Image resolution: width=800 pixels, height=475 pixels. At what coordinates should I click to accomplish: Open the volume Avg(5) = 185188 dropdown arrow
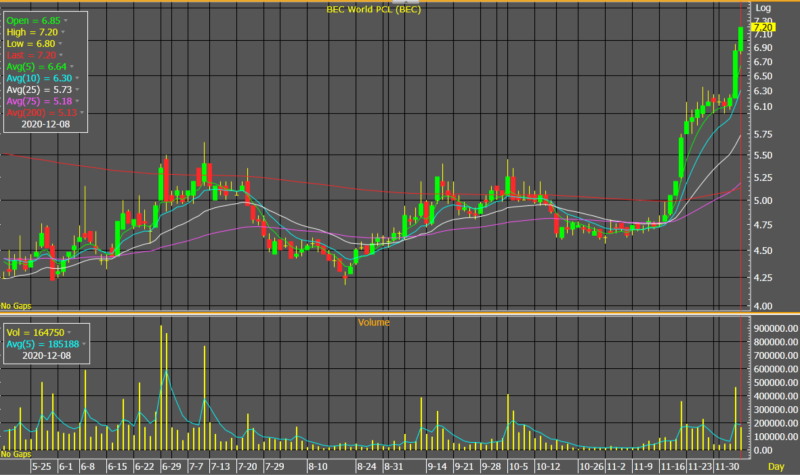coord(84,344)
